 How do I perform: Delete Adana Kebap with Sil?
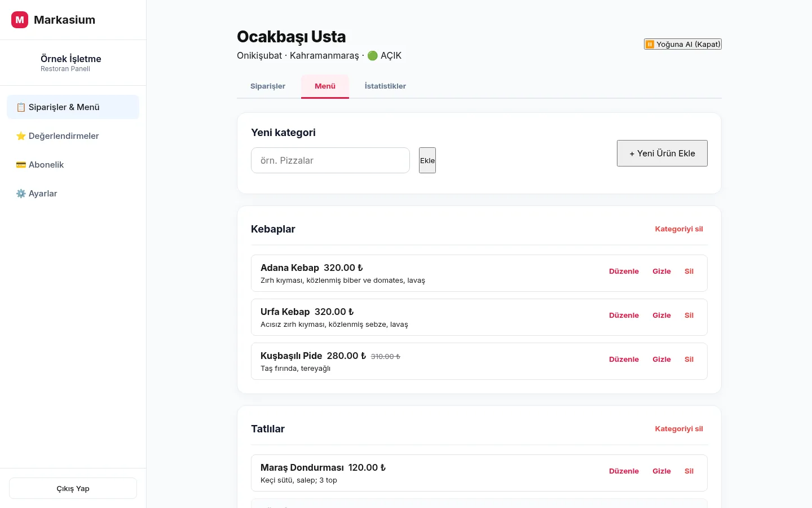click(x=689, y=271)
